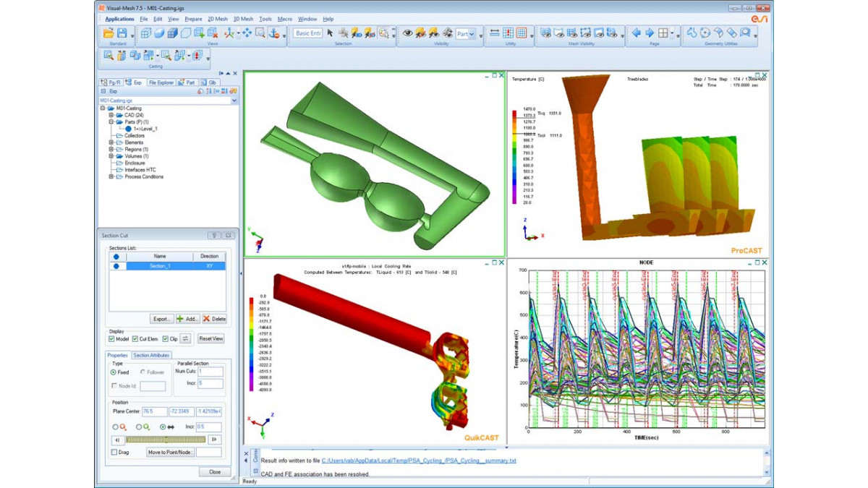
Task: Click the delete view red X icon
Action: click(x=213, y=33)
